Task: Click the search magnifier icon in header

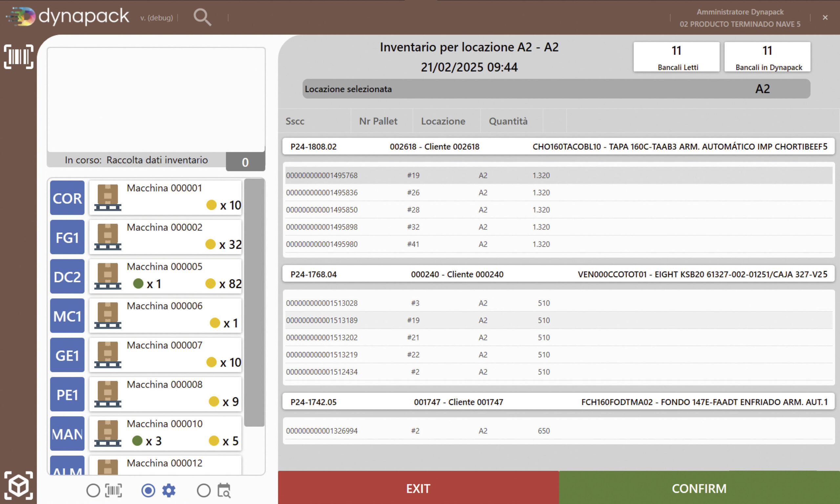Action: pyautogui.click(x=202, y=17)
